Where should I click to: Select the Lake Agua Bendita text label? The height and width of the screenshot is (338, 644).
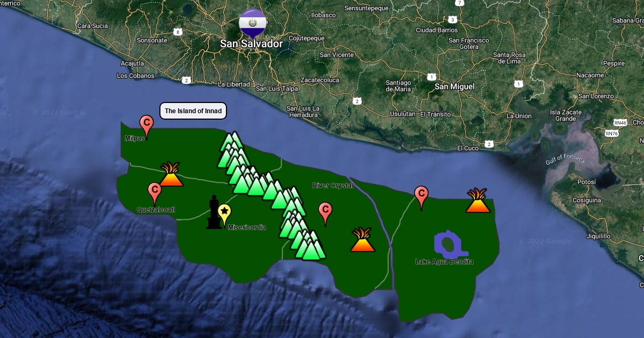[444, 262]
